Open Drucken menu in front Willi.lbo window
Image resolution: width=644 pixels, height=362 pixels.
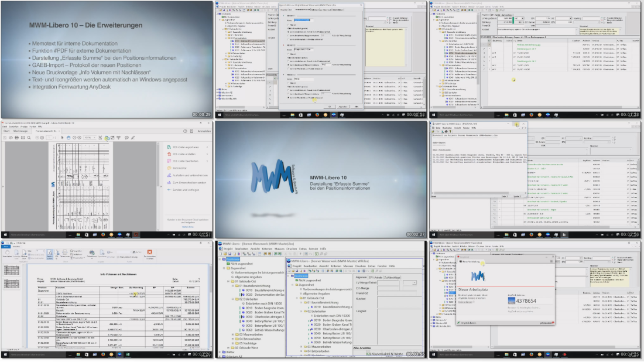[x=361, y=267]
